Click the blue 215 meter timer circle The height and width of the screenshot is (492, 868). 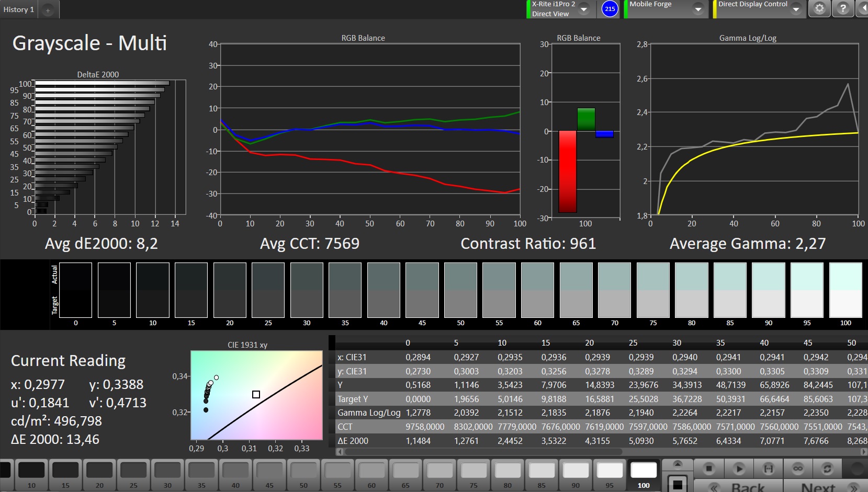[610, 9]
